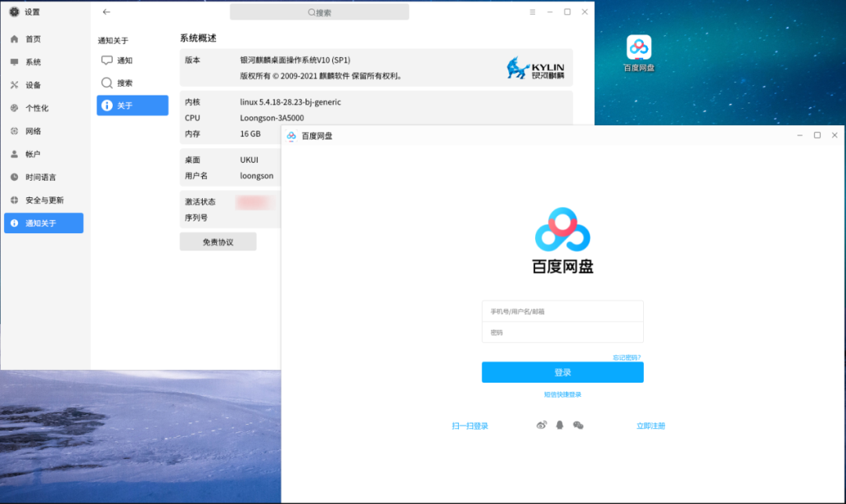Log in with the QQ penguin icon

[559, 425]
